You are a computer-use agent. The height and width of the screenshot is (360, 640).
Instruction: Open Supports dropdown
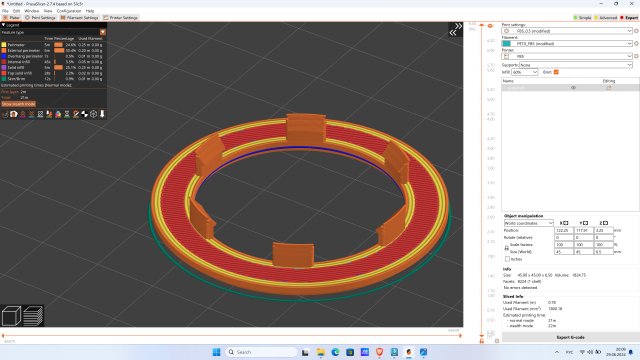(576, 65)
